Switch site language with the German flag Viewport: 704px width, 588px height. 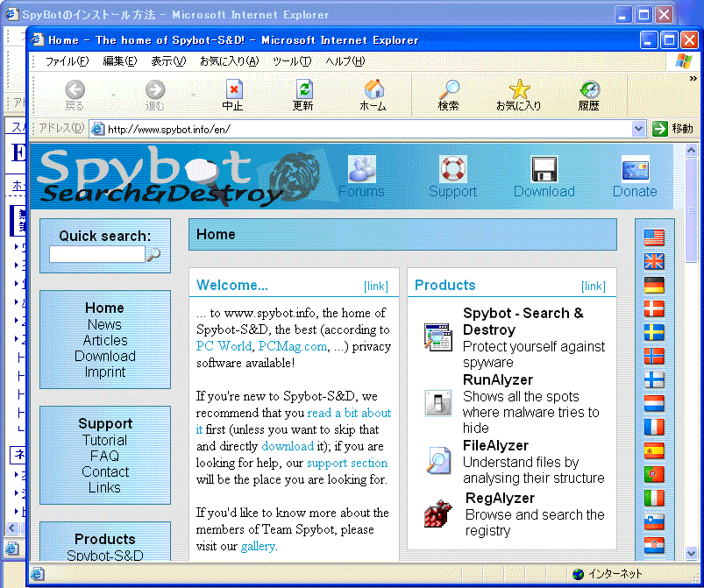tap(654, 285)
